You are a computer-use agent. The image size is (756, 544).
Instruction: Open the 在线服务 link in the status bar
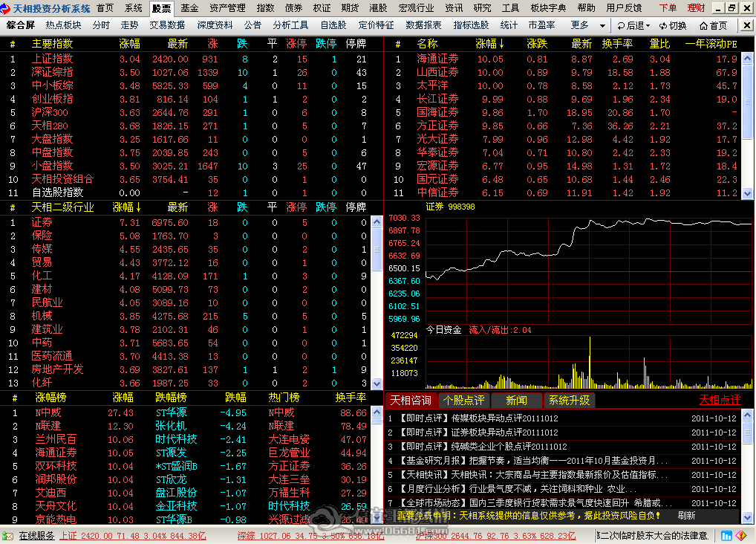click(36, 536)
